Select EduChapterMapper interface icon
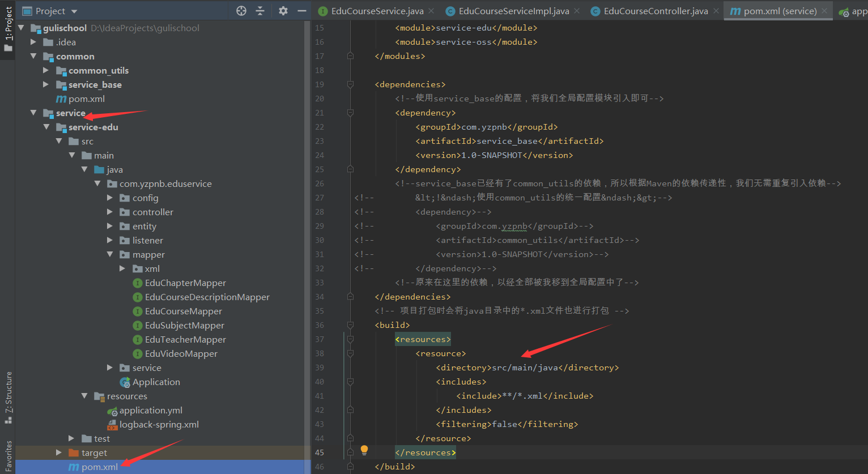 pos(138,283)
